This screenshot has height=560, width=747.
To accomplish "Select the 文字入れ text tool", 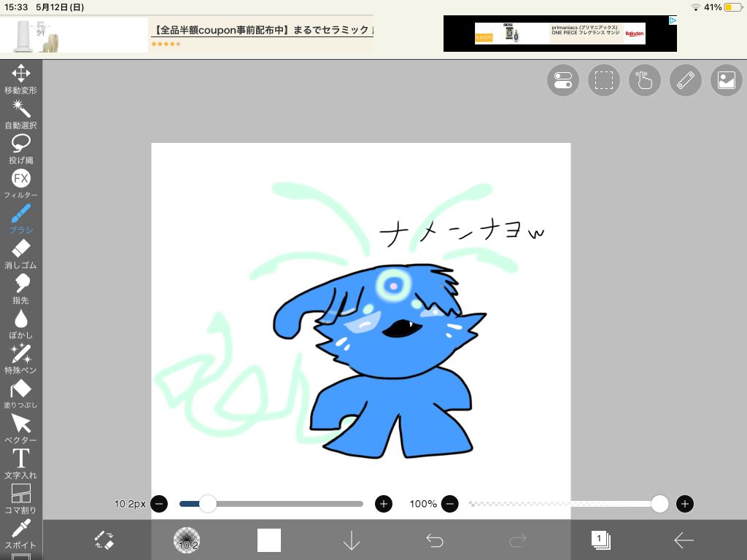I will (x=20, y=463).
